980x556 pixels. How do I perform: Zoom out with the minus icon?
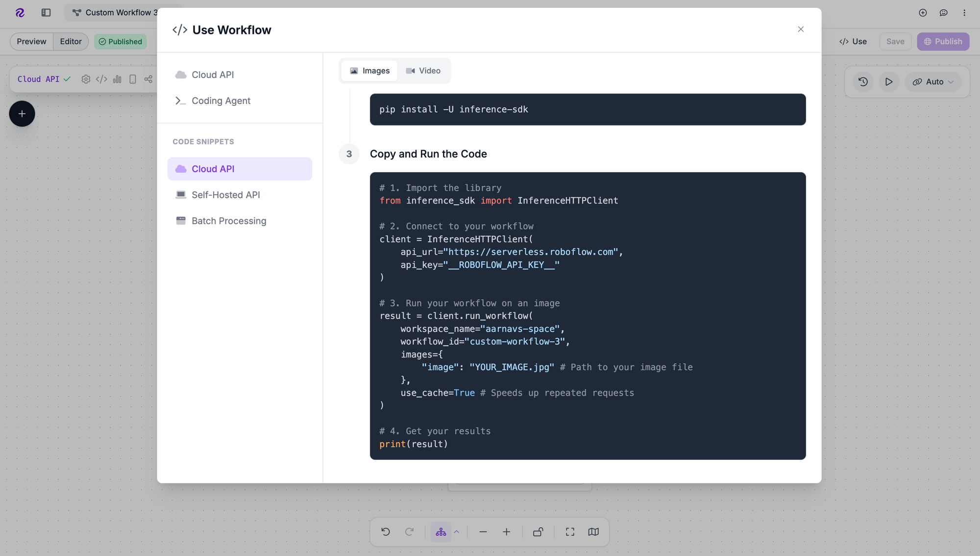point(483,532)
